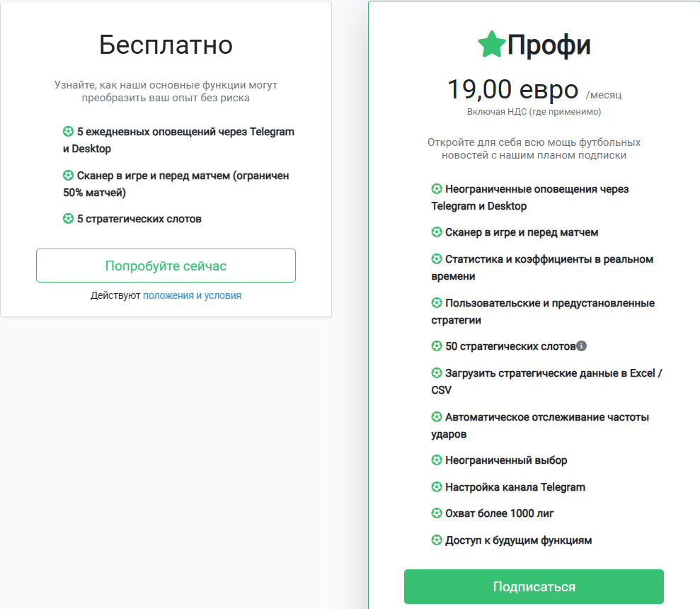Click the Бесплатно plan heading

point(166,45)
